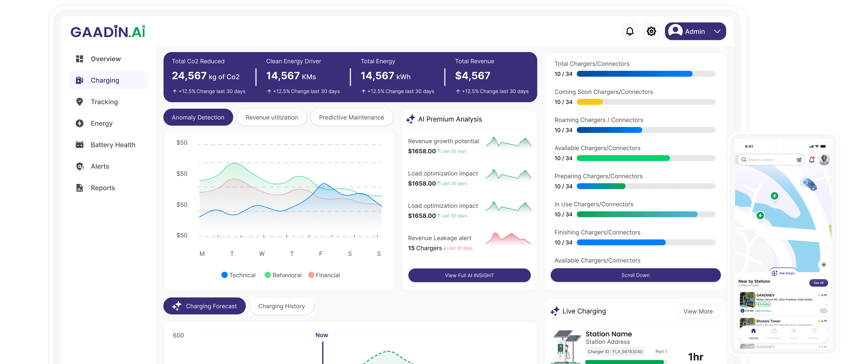
Task: Click the AI Premium Analysis sparkle icon
Action: coord(410,119)
